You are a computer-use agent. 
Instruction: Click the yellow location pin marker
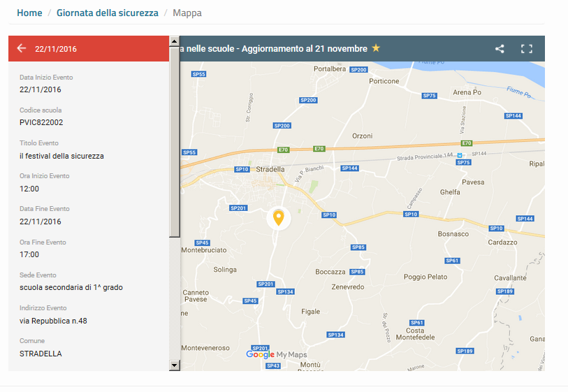278,217
